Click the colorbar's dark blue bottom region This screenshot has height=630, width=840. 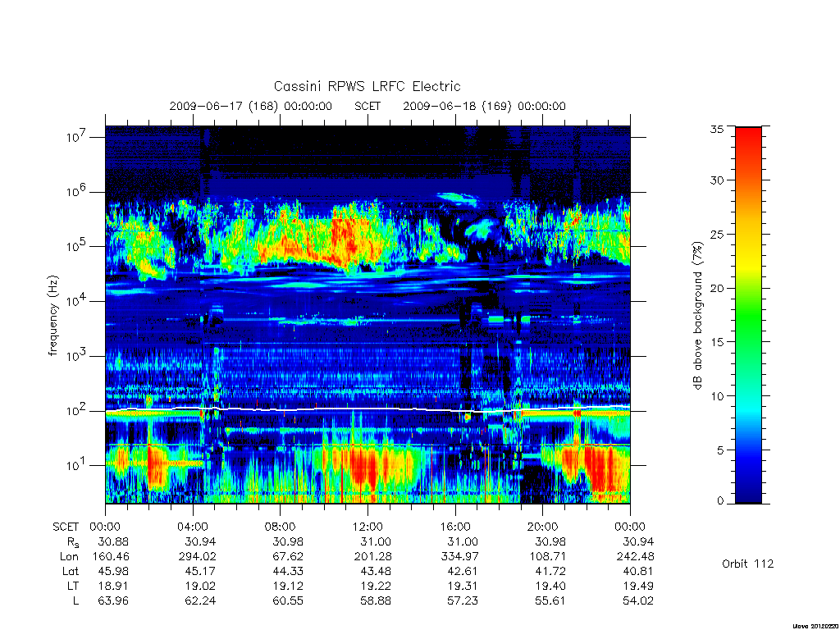[x=748, y=491]
